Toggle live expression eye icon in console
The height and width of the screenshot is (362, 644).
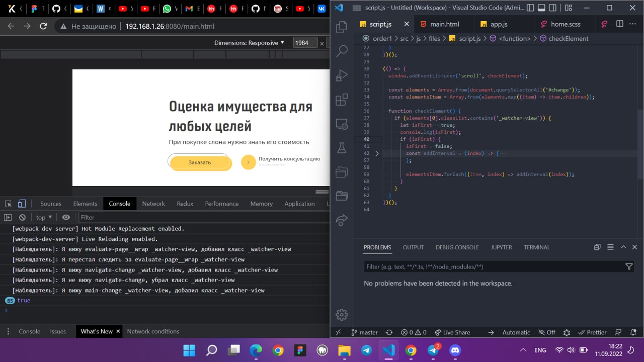pyautogui.click(x=66, y=217)
